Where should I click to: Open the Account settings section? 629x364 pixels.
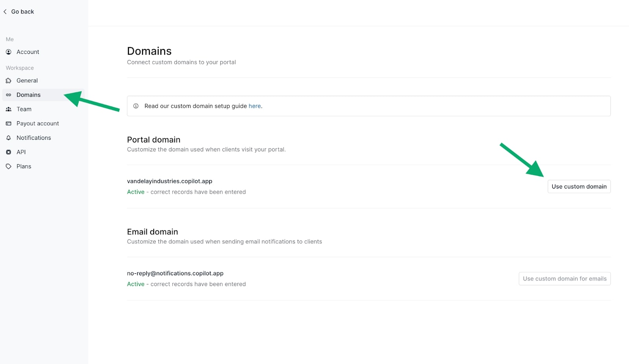pos(28,52)
